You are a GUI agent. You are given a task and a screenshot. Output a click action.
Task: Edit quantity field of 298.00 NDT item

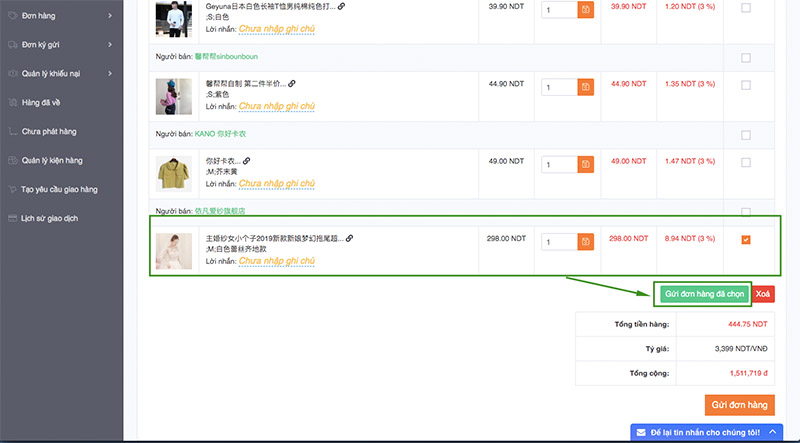pyautogui.click(x=559, y=241)
